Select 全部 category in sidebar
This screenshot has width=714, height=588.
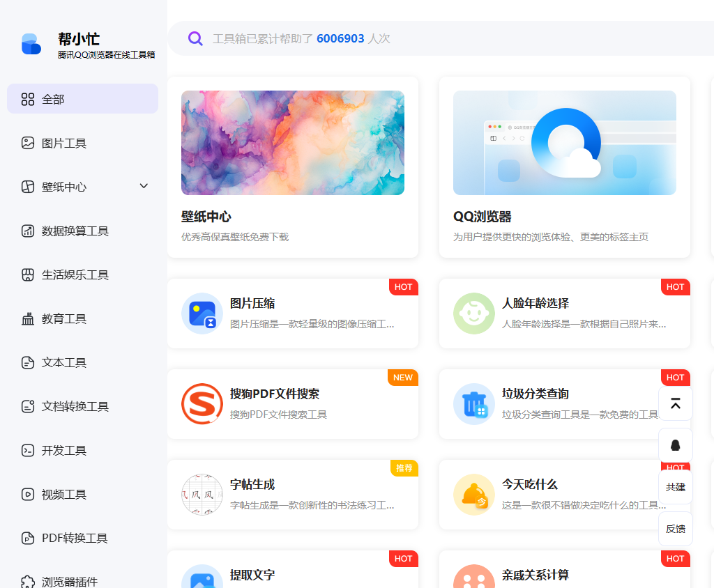pyautogui.click(x=82, y=98)
